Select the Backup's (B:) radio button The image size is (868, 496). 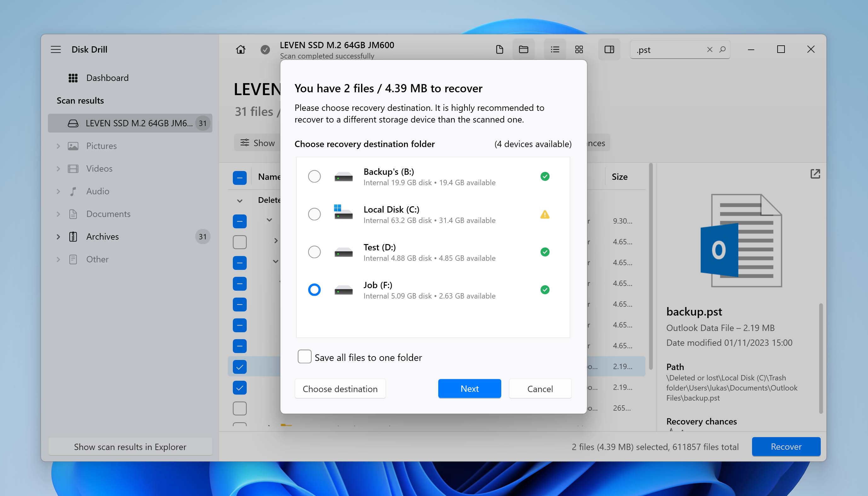tap(313, 176)
